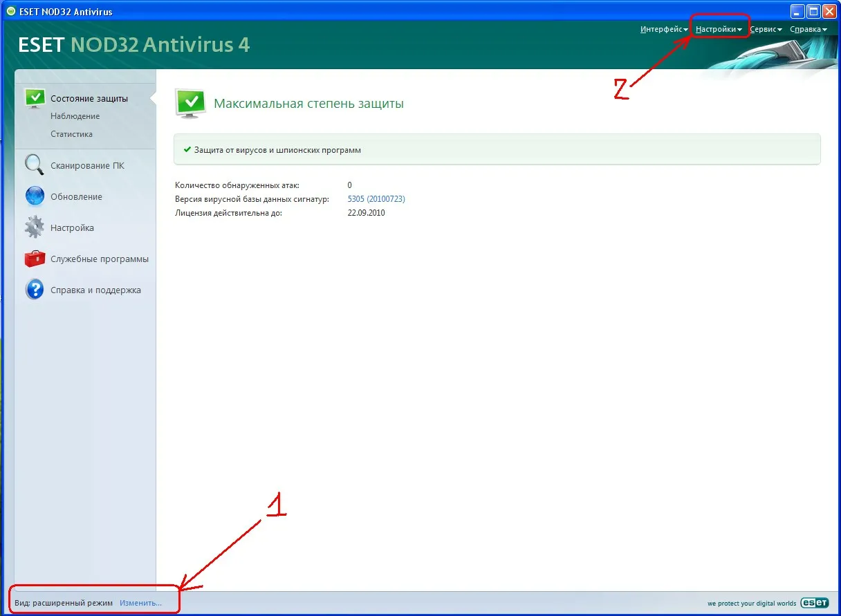Click the virus and spyware protection status bar

497,149
